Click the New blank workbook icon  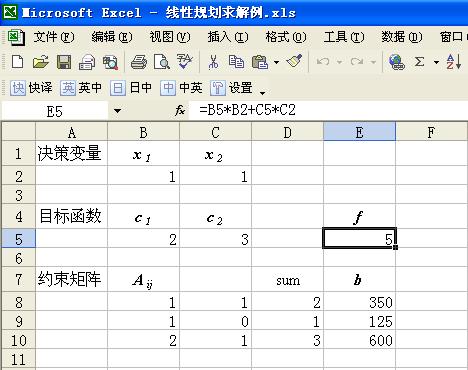click(x=17, y=62)
